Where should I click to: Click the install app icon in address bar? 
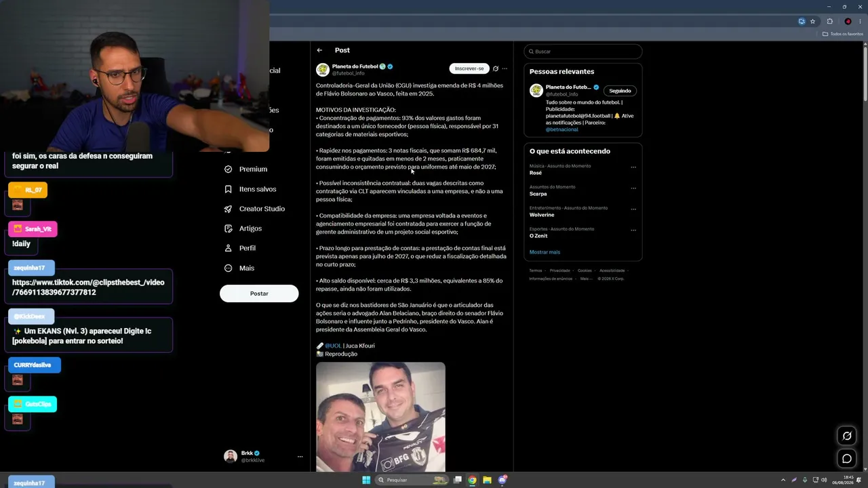802,21
